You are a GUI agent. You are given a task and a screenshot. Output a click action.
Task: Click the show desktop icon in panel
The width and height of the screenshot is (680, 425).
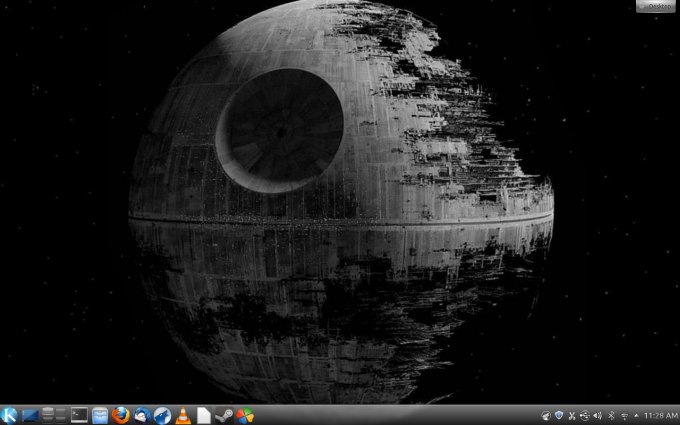coord(30,415)
